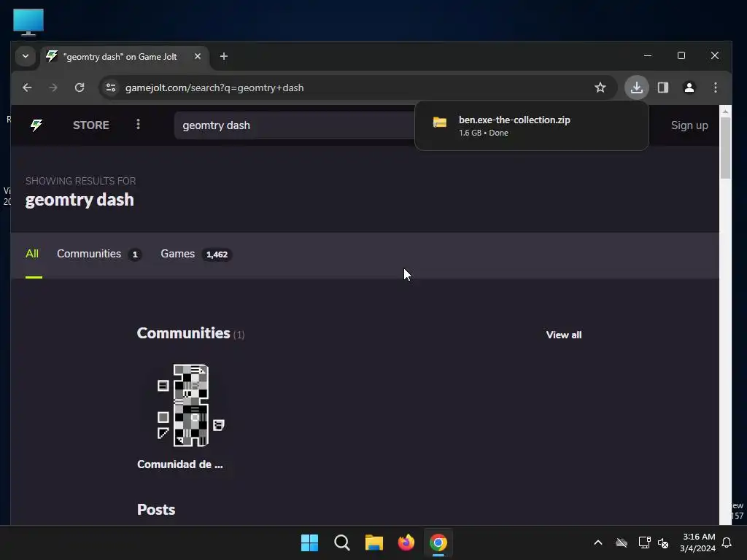The height and width of the screenshot is (560, 747).
Task: Go back to the previous page
Action: pyautogui.click(x=27, y=87)
